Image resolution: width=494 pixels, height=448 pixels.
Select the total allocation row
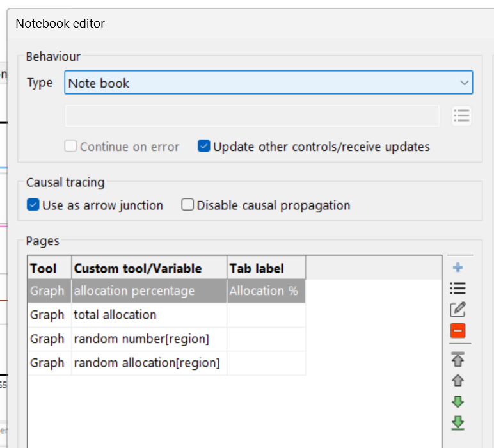click(166, 315)
